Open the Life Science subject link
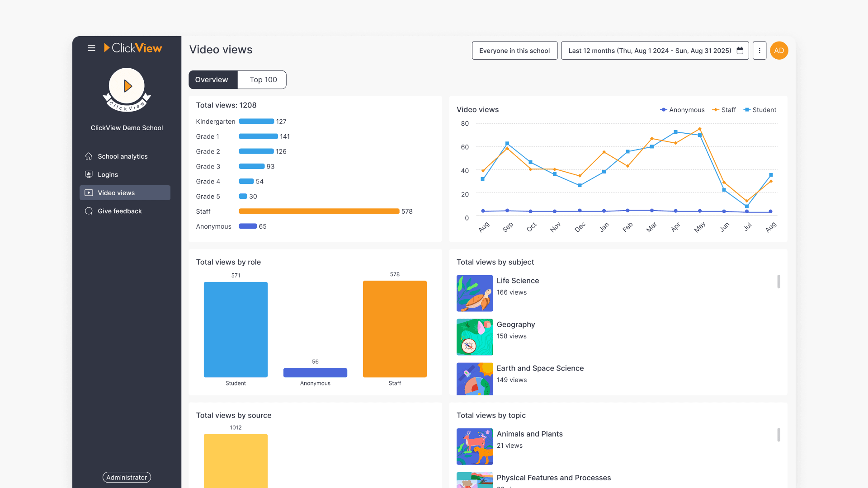868x488 pixels. [x=518, y=281]
